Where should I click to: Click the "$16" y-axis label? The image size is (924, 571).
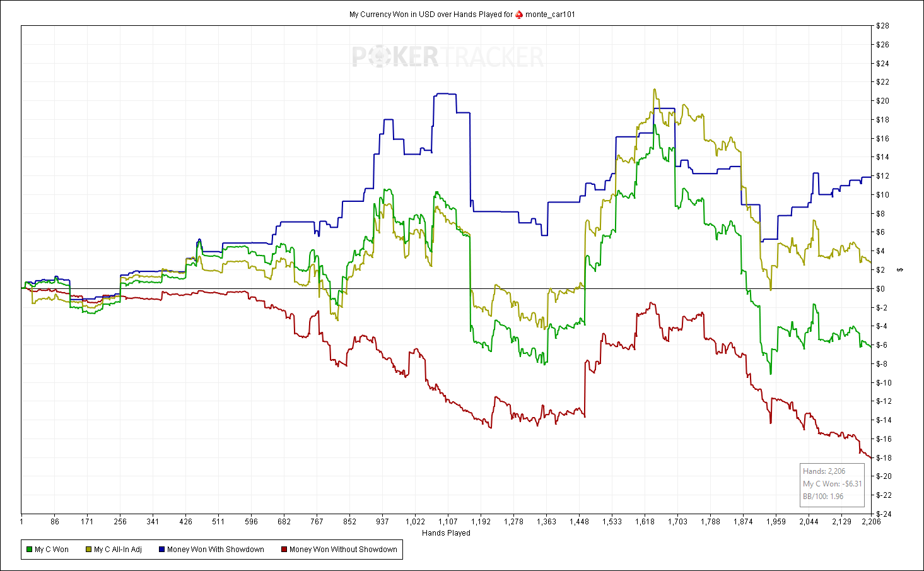coord(882,139)
